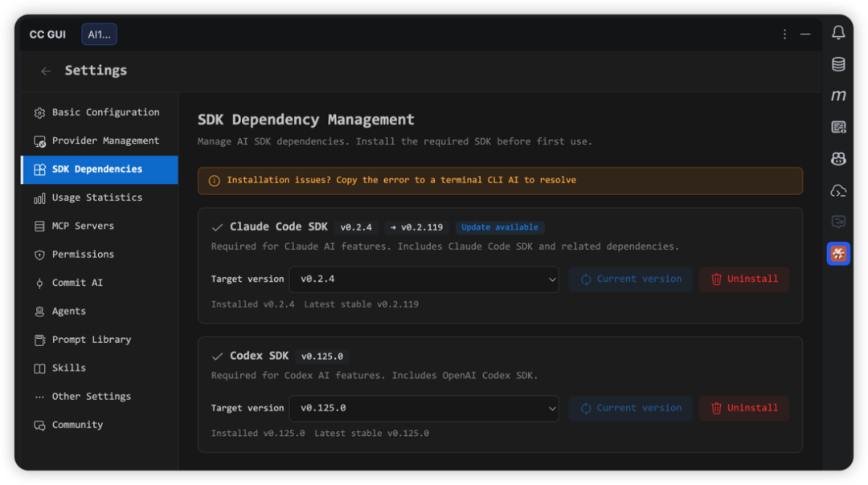Open MCP Servers settings
The height and width of the screenshot is (485, 868).
click(100, 226)
